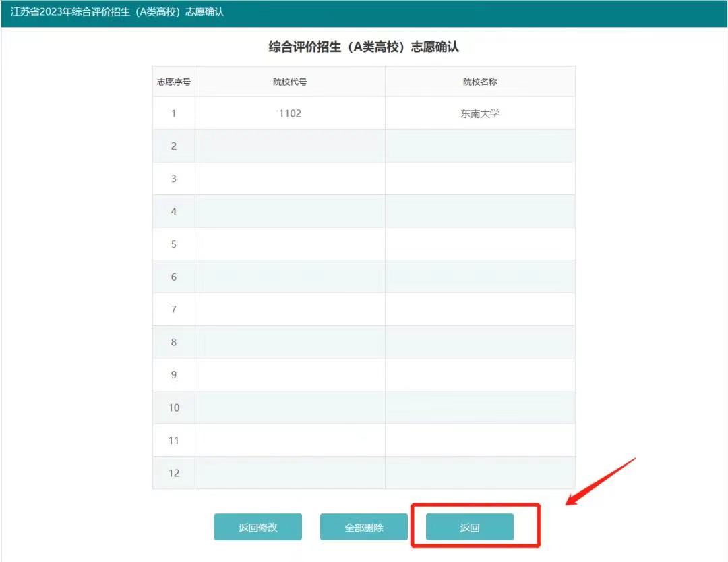Click the 返回修改 button

pyautogui.click(x=257, y=527)
